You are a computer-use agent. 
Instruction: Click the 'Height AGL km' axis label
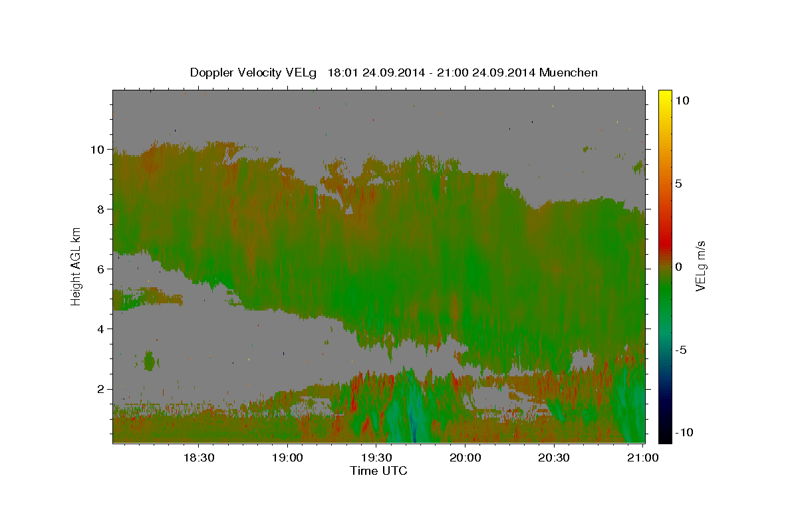(x=76, y=266)
